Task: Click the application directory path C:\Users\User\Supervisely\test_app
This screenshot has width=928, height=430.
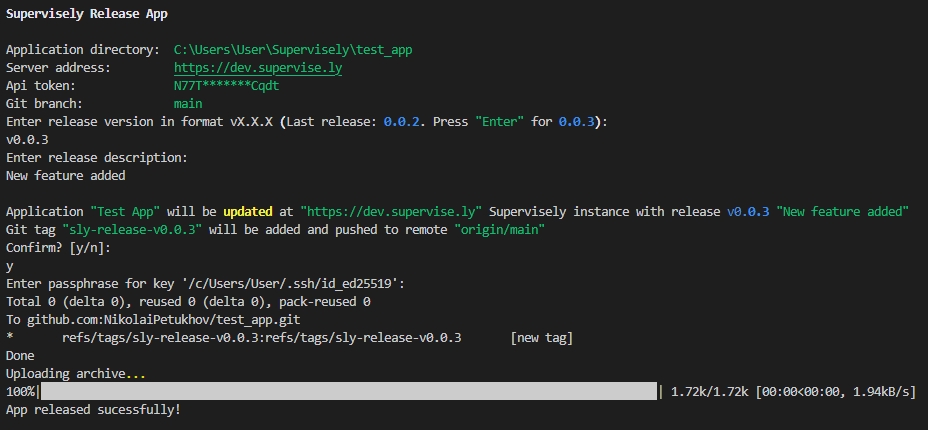Action: coord(293,50)
